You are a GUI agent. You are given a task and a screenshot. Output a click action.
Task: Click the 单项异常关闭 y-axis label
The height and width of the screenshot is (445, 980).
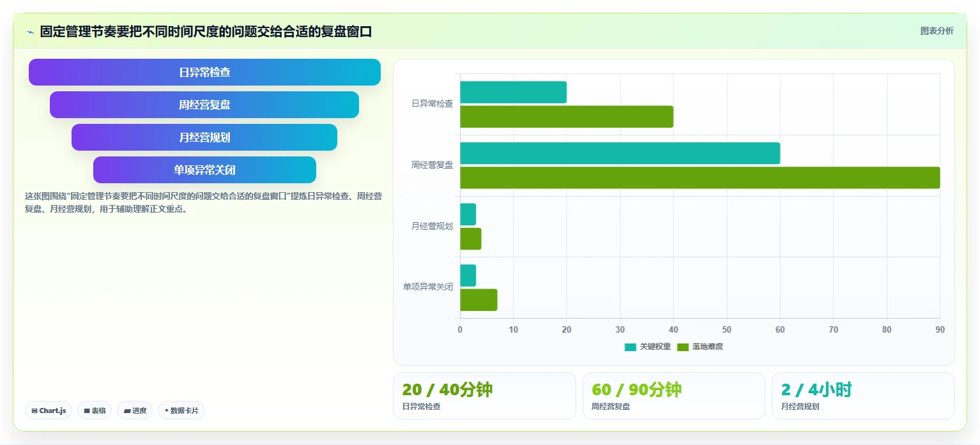point(428,287)
